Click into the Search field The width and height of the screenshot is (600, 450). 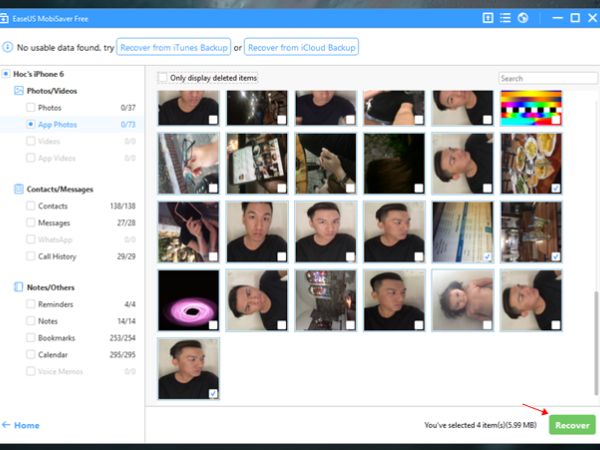click(547, 78)
